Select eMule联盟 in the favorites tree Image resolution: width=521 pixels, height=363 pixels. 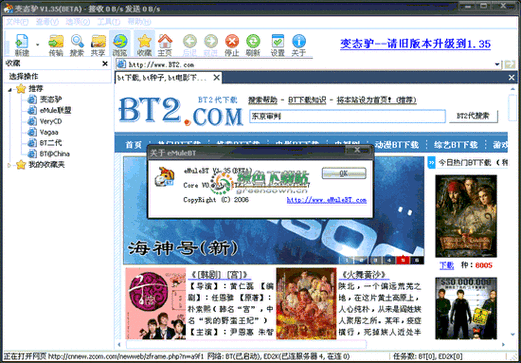click(x=55, y=110)
